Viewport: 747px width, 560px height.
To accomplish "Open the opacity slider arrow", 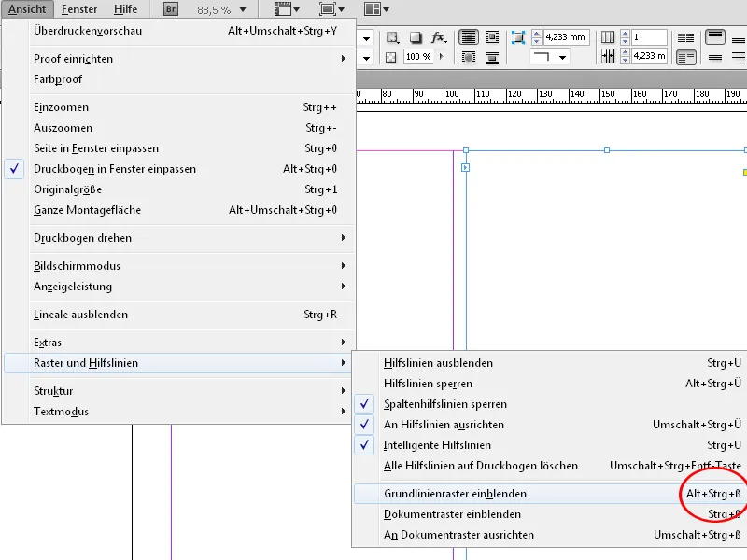I will (441, 57).
